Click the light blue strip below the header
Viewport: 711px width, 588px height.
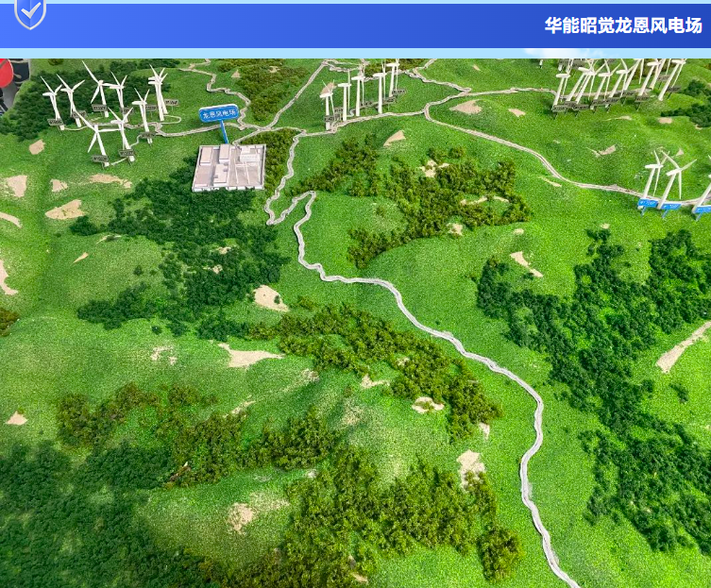tap(355, 53)
